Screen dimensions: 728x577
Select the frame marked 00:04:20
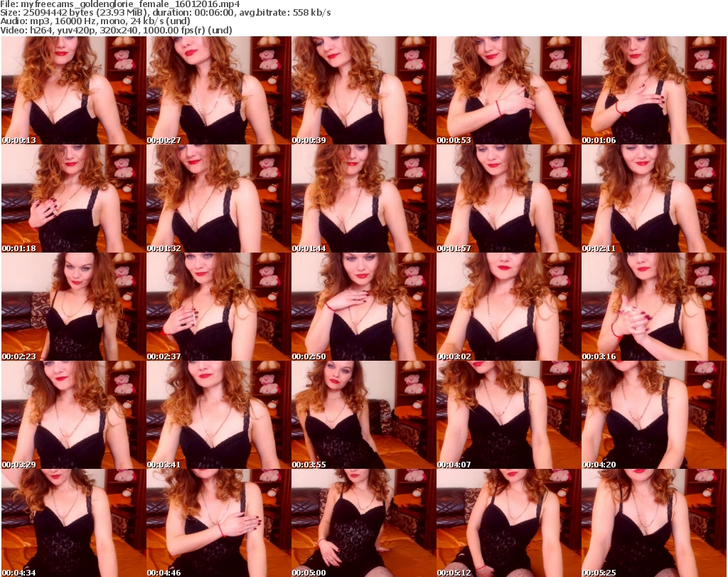click(654, 415)
